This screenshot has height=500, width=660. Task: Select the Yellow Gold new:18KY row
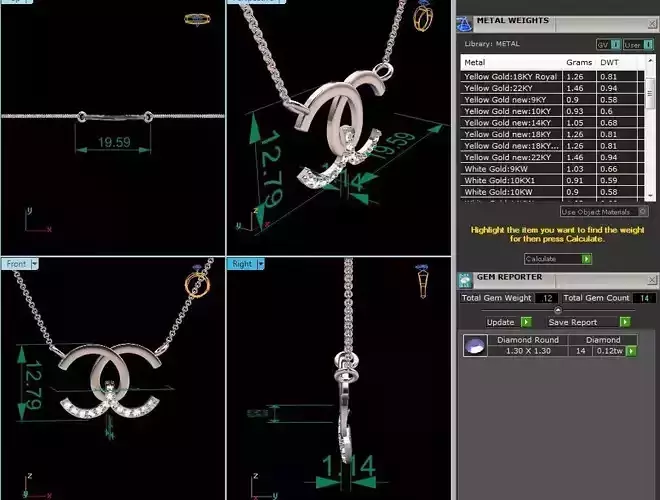coord(552,134)
